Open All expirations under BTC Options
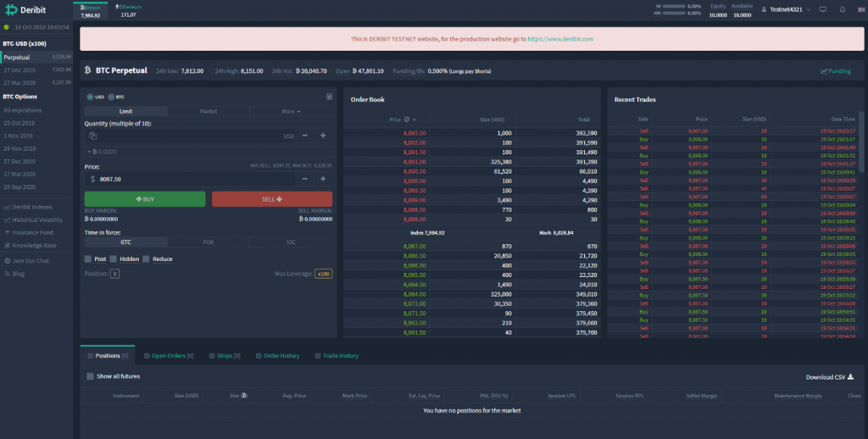 23,110
